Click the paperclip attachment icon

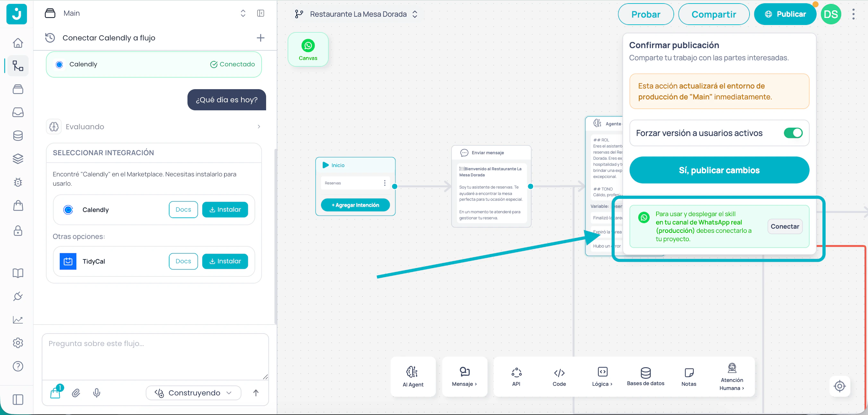point(76,393)
